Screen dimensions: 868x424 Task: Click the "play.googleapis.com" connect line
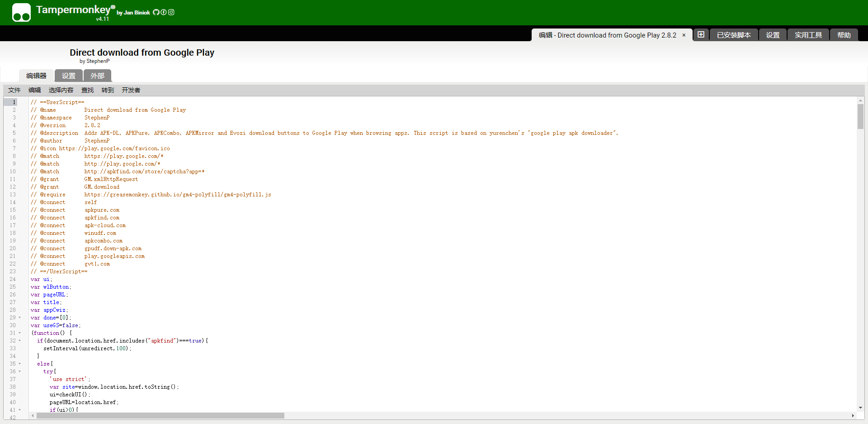click(114, 256)
